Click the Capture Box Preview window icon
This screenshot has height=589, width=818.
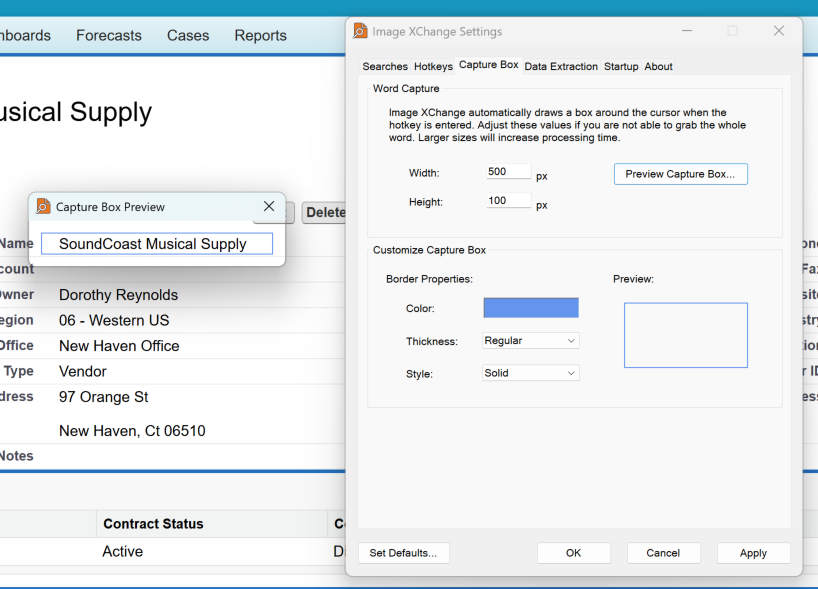click(x=43, y=207)
